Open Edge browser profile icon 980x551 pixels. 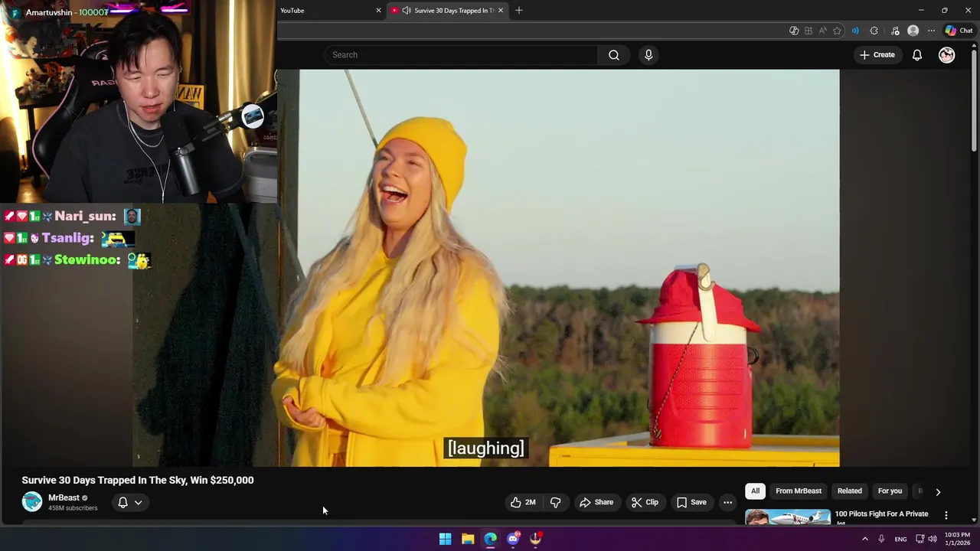coord(913,31)
